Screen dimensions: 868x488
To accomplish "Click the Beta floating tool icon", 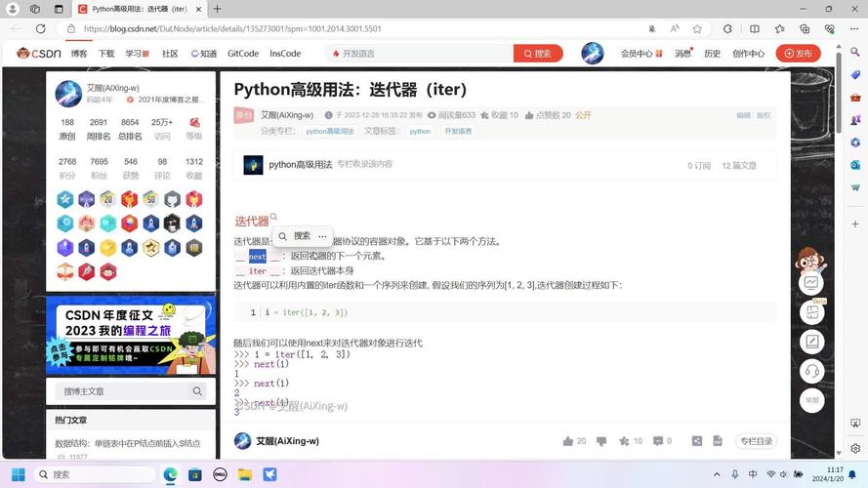I will (812, 312).
